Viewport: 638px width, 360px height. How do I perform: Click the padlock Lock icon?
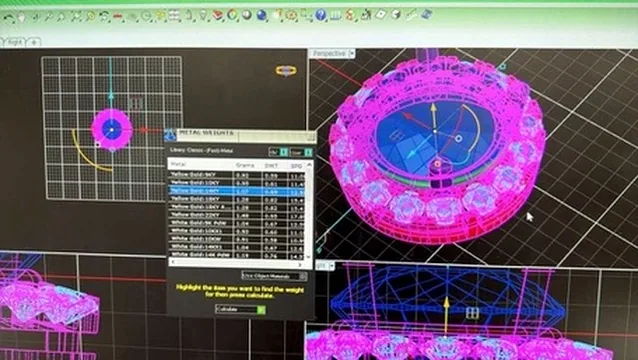pyautogui.click(x=189, y=15)
